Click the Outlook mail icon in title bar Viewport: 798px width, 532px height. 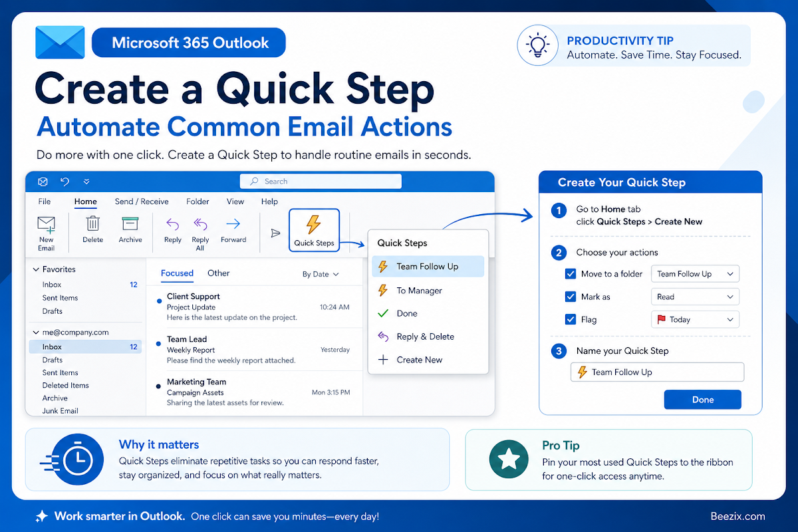(x=43, y=182)
